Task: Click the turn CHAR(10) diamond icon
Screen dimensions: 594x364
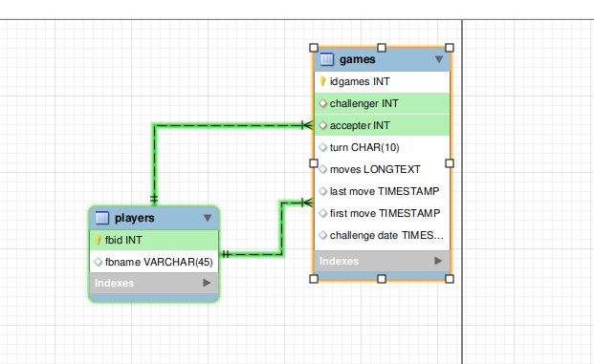Action: coord(322,147)
